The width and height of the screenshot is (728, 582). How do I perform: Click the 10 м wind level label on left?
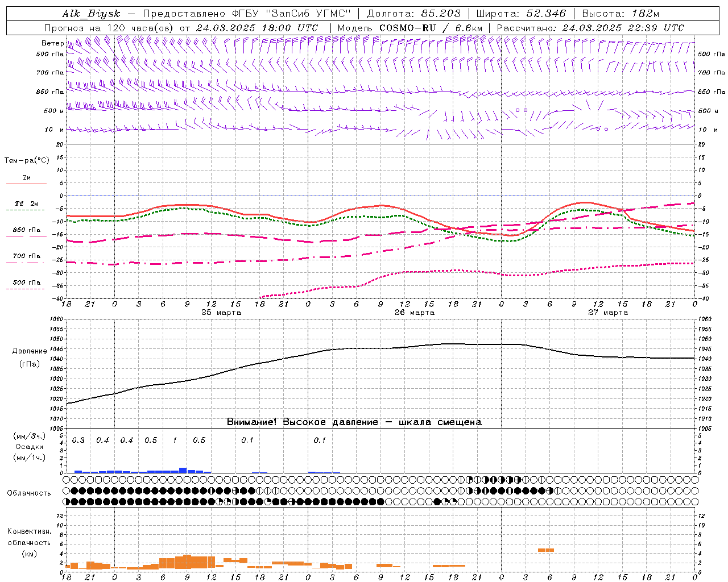54,130
